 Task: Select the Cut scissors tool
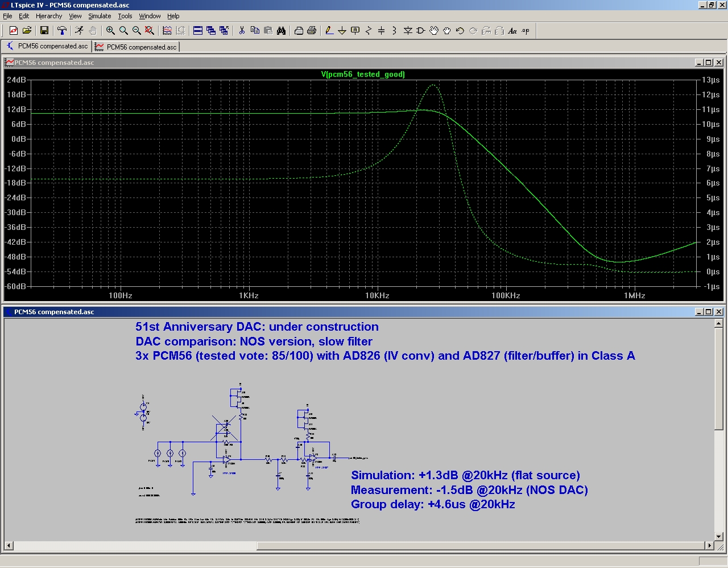pyautogui.click(x=242, y=31)
